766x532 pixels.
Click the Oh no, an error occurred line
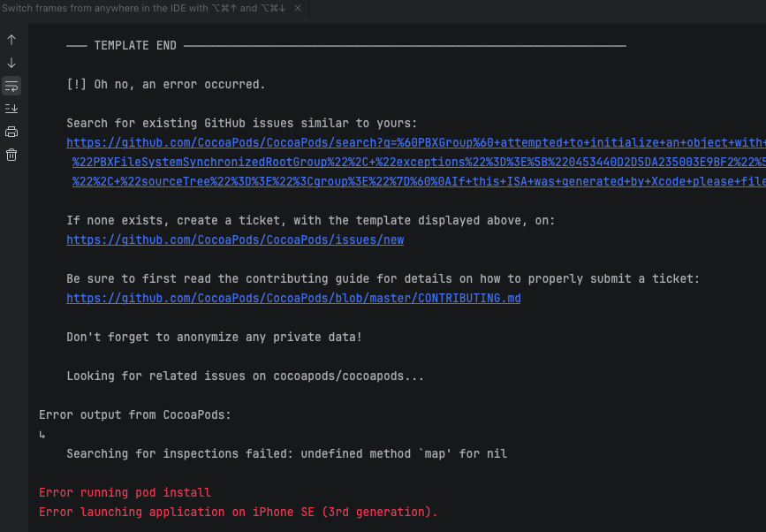click(166, 85)
